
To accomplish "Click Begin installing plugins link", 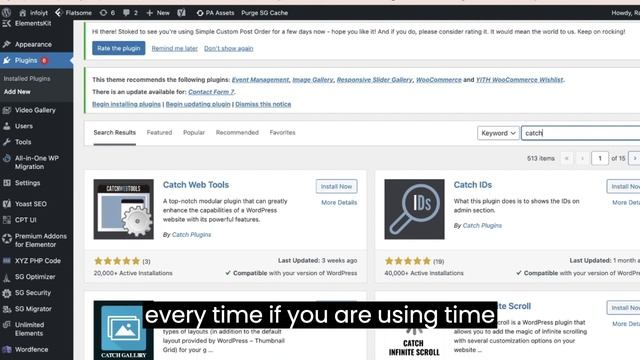I will [x=127, y=104].
